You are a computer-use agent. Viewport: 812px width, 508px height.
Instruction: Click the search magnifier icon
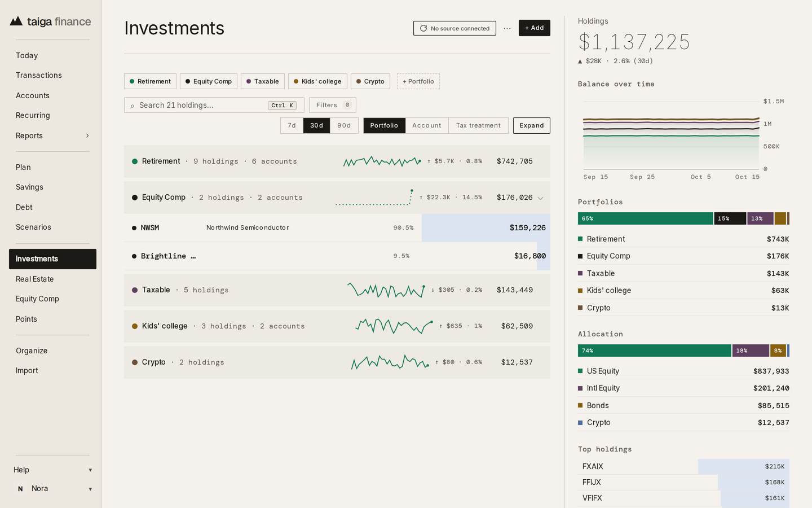point(133,106)
